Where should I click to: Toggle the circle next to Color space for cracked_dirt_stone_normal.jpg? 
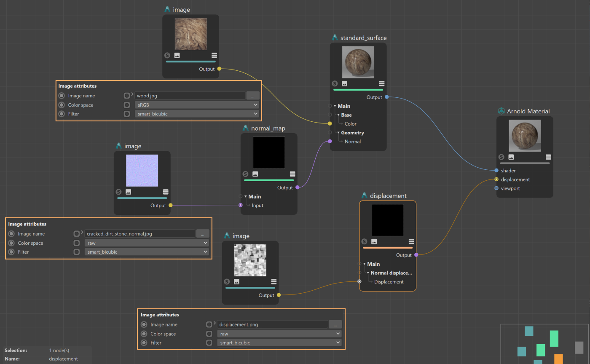(77, 243)
